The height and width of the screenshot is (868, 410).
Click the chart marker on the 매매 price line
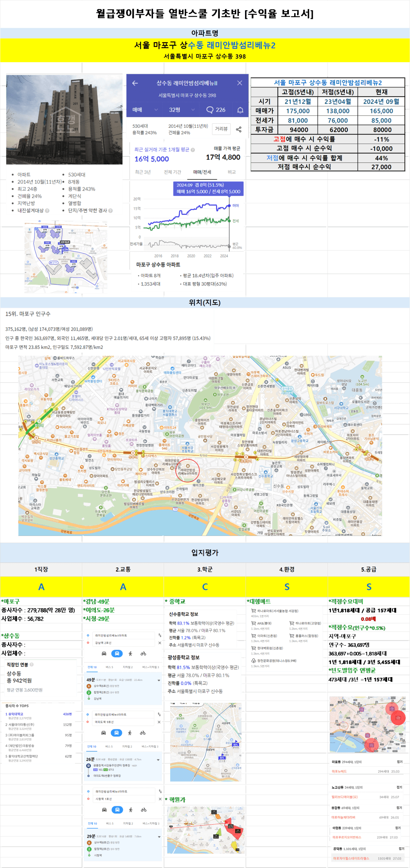[x=230, y=206]
